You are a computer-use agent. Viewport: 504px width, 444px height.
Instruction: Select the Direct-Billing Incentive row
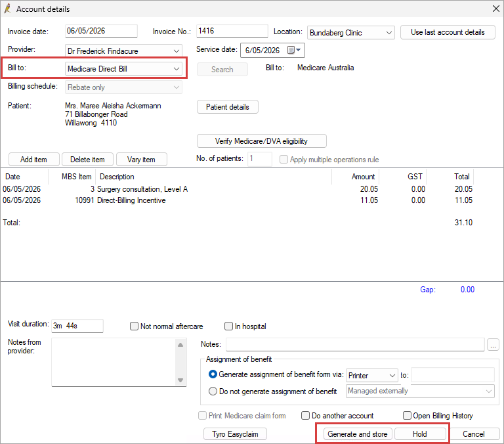(x=238, y=200)
